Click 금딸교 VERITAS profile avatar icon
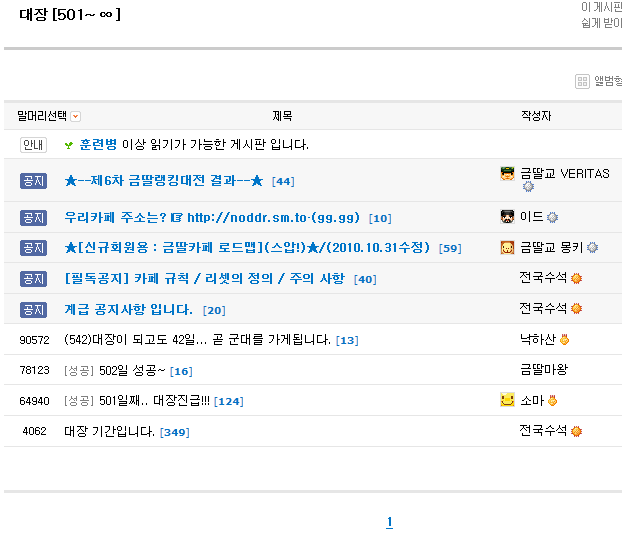Image resolution: width=622 pixels, height=538 pixels. (x=507, y=174)
